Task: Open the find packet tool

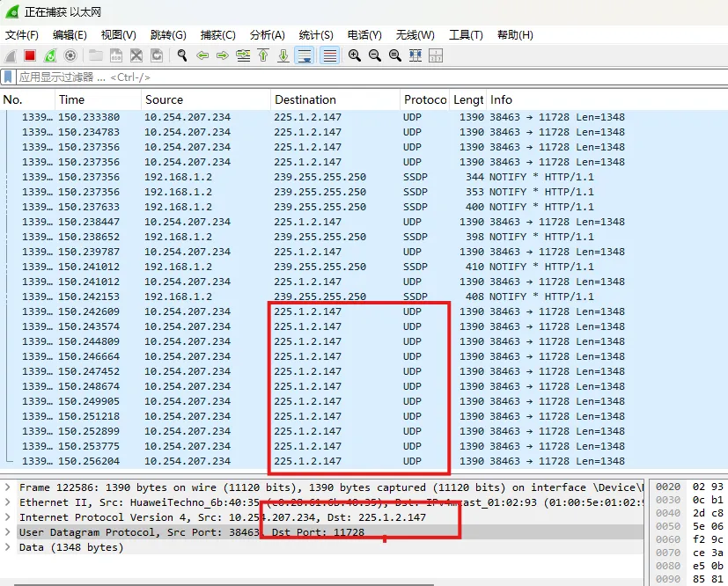Action: 181,55
